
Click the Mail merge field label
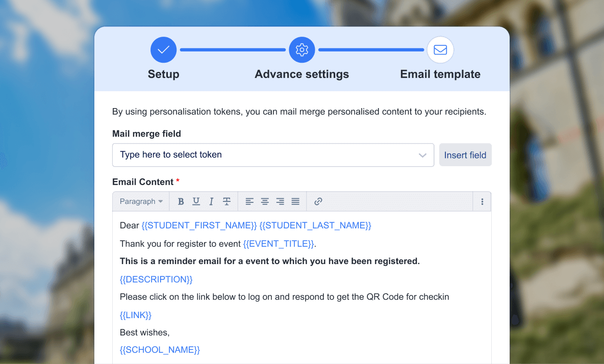click(146, 134)
